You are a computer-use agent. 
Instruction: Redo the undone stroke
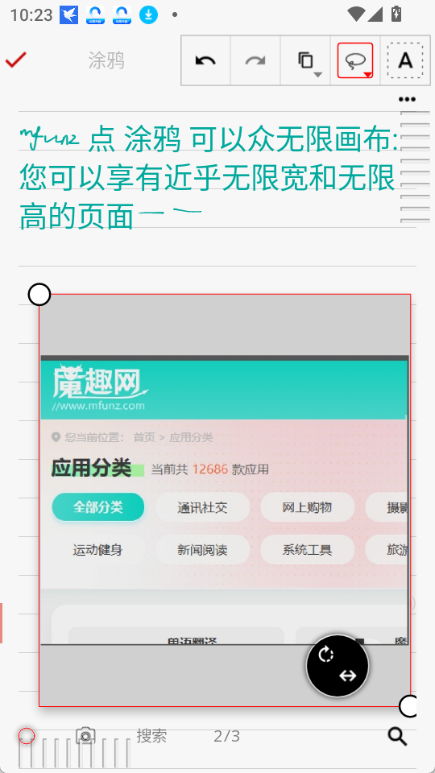click(255, 61)
